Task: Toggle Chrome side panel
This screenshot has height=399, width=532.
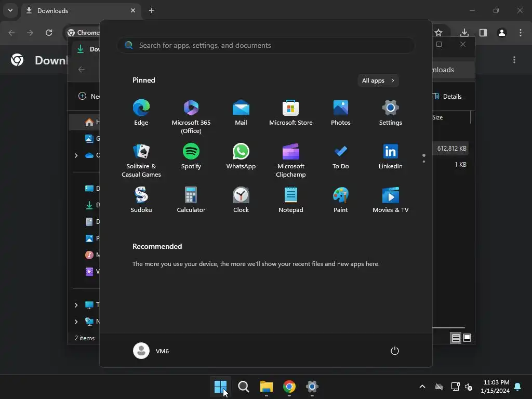Action: [483, 33]
